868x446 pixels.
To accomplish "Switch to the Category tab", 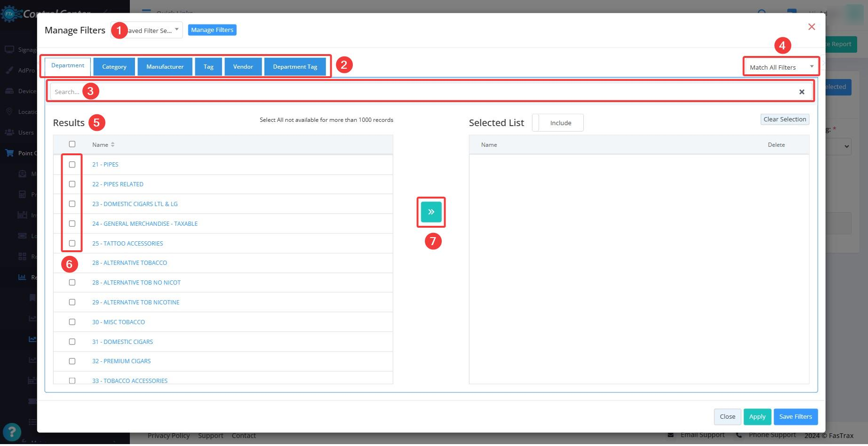I will [114, 67].
